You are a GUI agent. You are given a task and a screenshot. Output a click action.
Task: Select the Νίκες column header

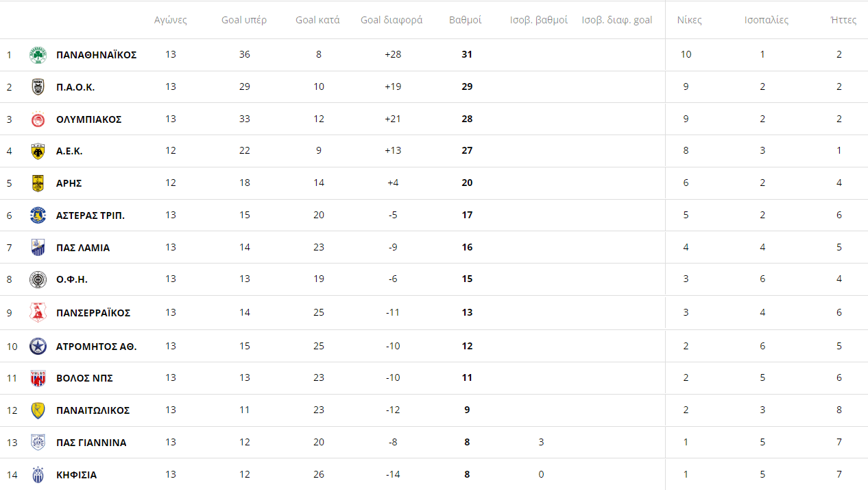click(x=689, y=20)
